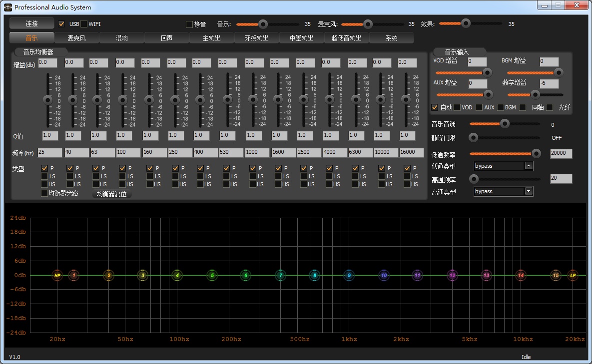Select the purple band 12 graph node
The height and width of the screenshot is (364, 592).
click(452, 275)
